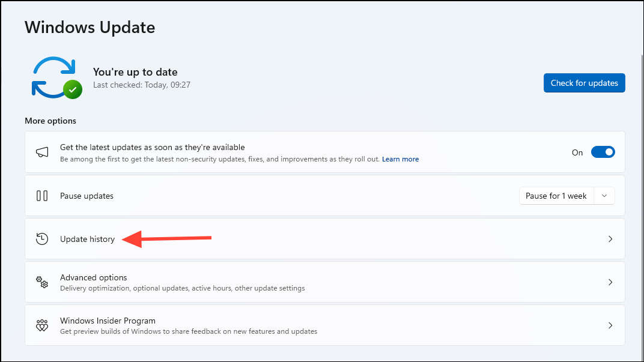The width and height of the screenshot is (644, 362).
Task: Click the megaphone icon for latest updates
Action: click(x=42, y=152)
